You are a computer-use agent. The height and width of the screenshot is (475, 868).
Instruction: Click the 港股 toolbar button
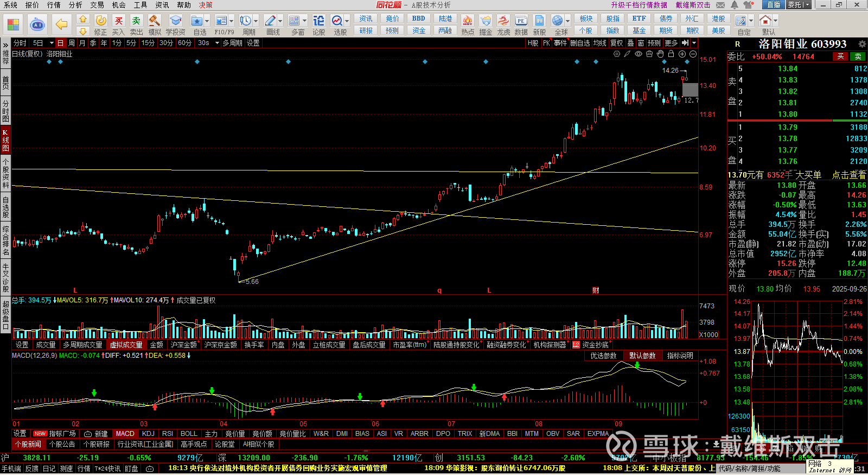[718, 18]
